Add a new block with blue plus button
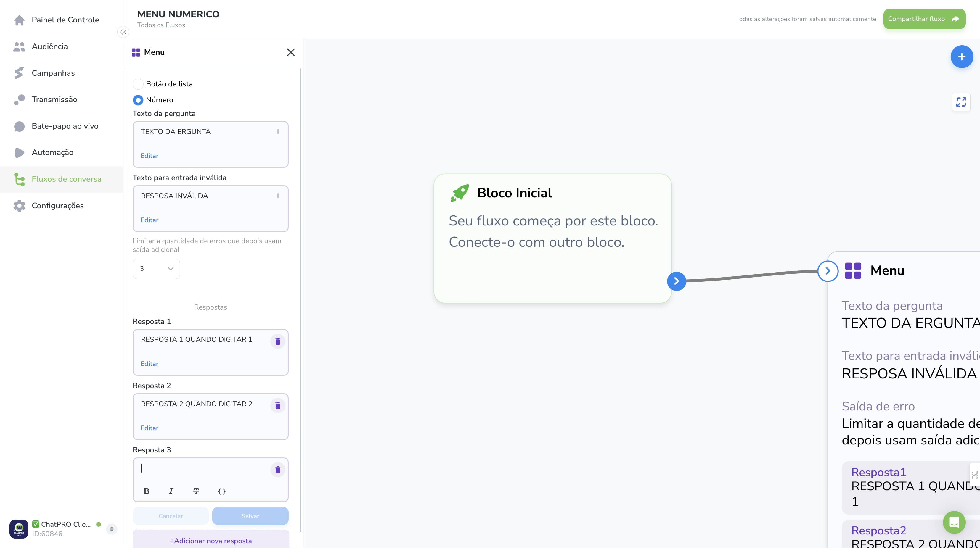980x548 pixels. (x=962, y=57)
